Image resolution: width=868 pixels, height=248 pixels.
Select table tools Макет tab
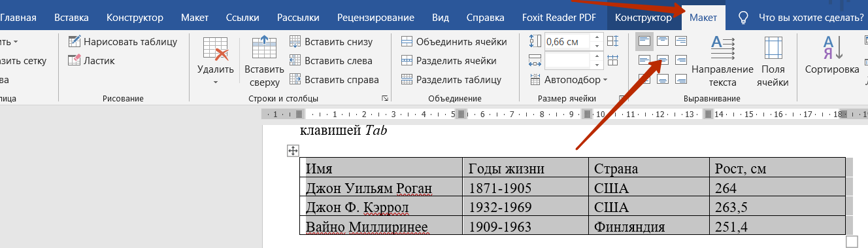tap(703, 17)
